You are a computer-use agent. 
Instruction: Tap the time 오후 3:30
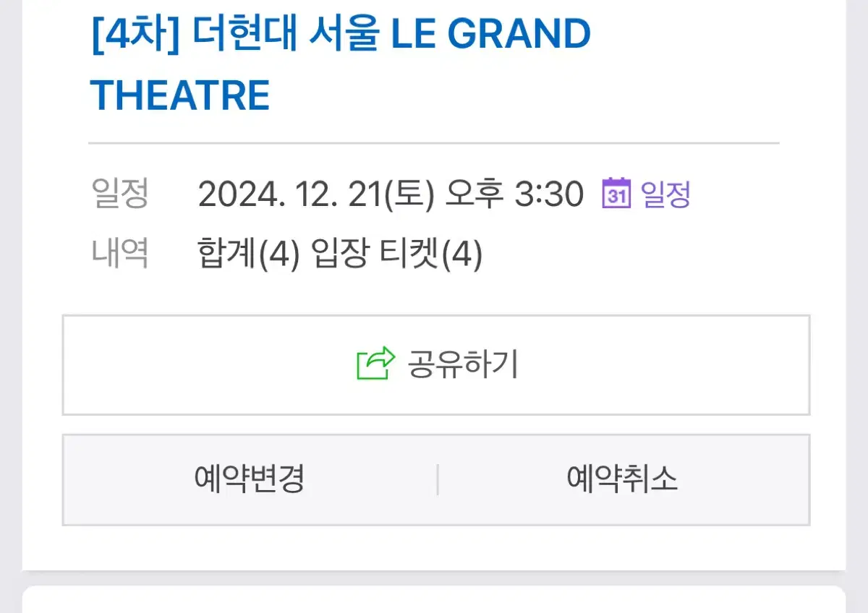coord(514,194)
